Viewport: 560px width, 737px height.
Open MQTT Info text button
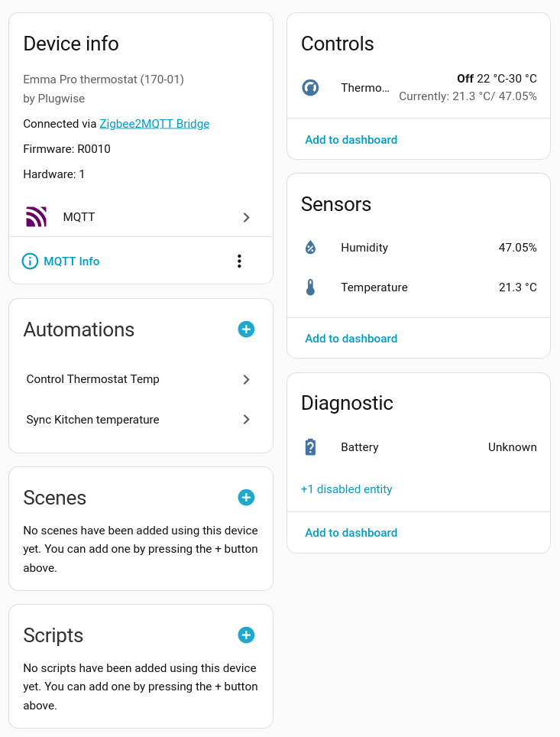pyautogui.click(x=72, y=261)
